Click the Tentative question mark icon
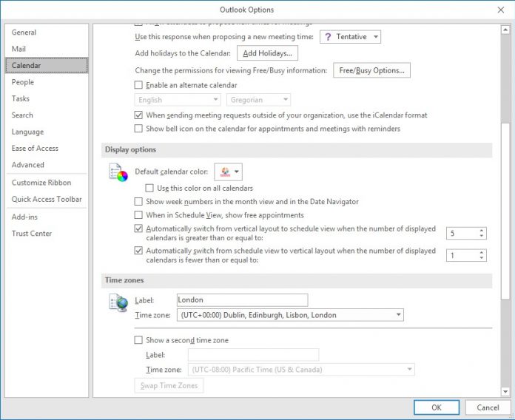Screen dimensions: 515x420 pyautogui.click(x=328, y=37)
